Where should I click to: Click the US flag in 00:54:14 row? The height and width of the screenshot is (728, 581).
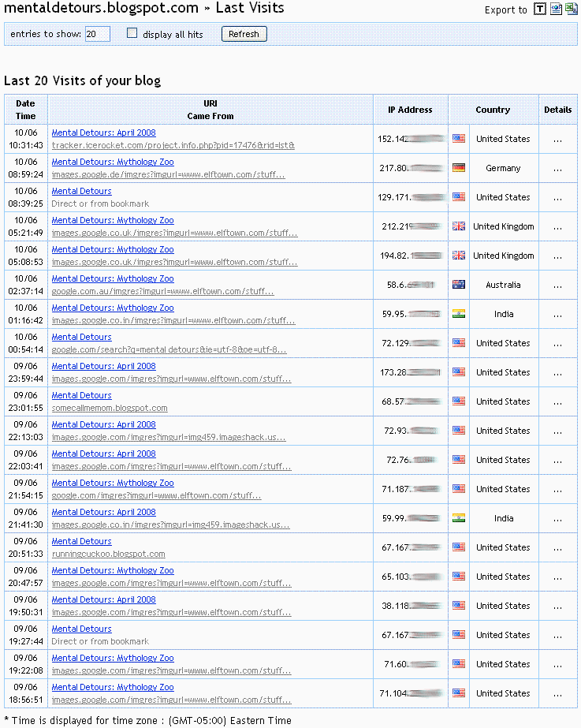[459, 343]
